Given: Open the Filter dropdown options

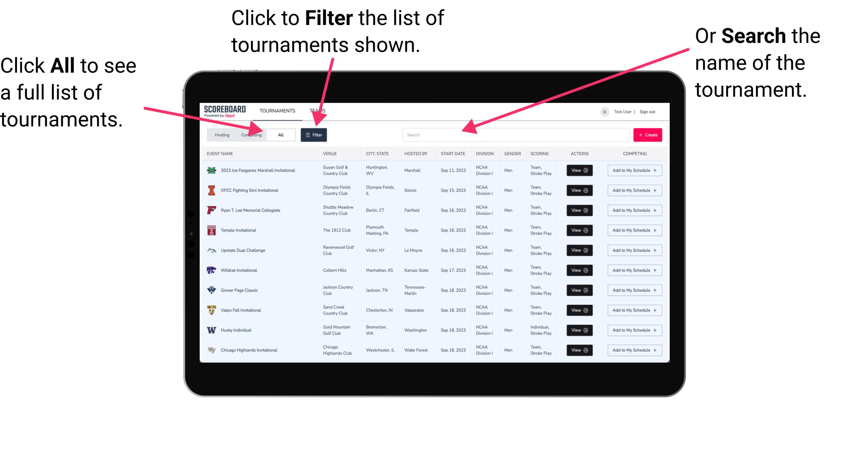Looking at the screenshot, I should pos(313,134).
